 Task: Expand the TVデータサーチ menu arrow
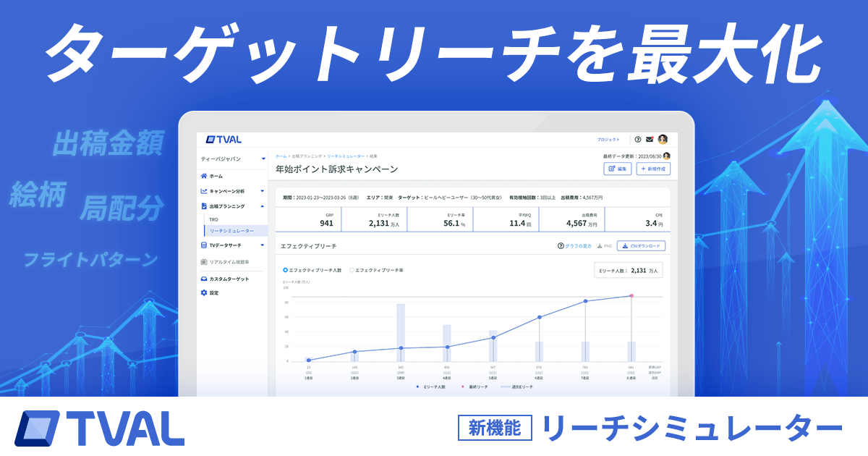(263, 246)
